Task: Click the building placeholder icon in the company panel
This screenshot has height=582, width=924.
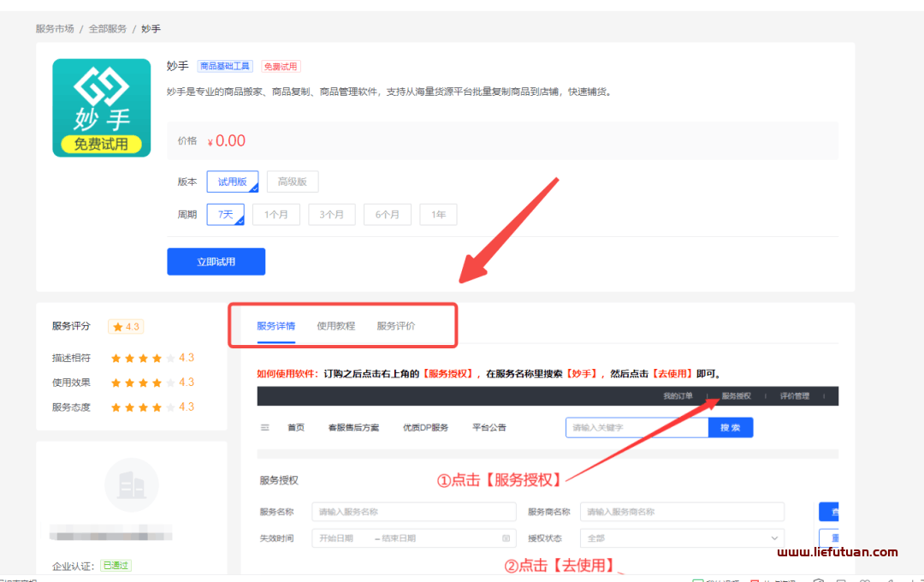Action: (131, 484)
